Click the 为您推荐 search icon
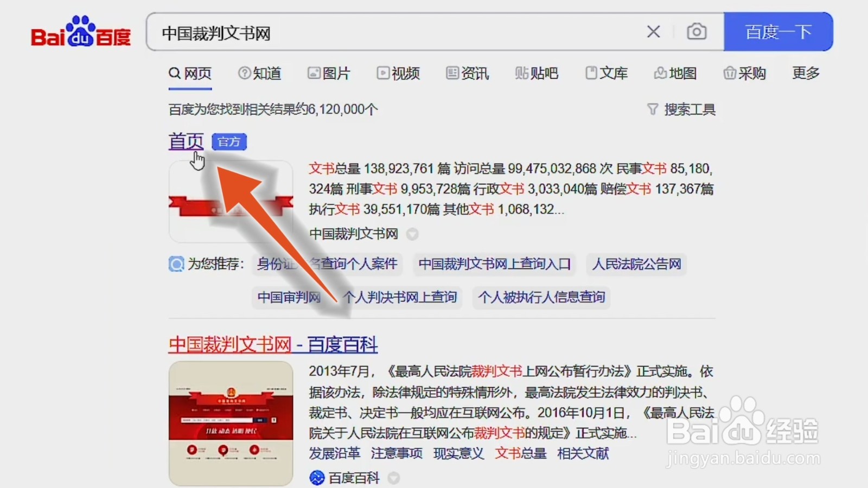 [x=176, y=264]
